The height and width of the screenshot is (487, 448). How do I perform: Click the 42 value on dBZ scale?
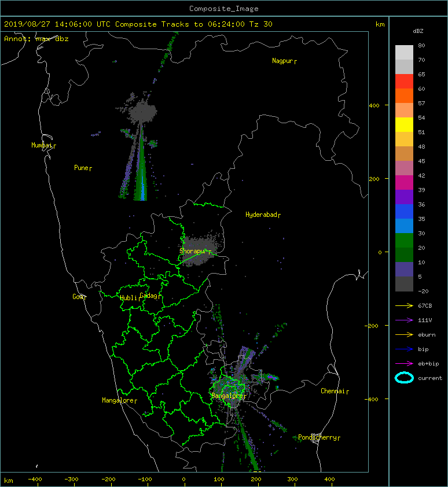click(x=421, y=175)
